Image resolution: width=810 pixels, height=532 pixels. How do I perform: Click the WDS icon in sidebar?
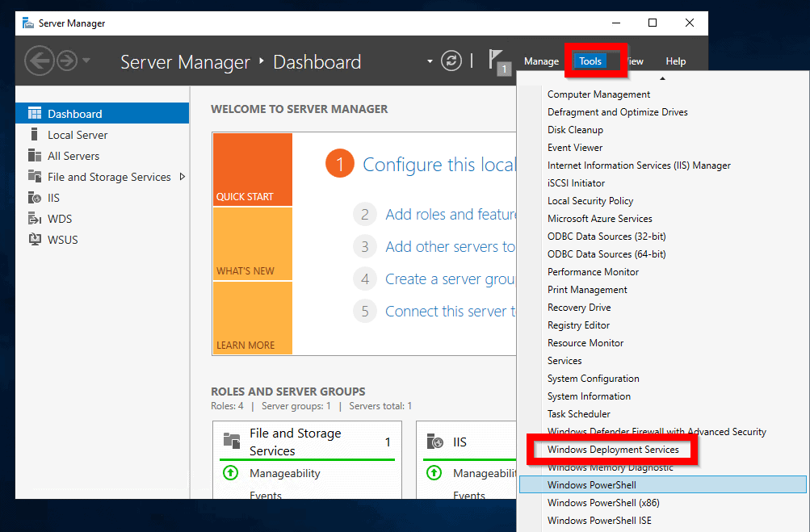[x=35, y=219]
